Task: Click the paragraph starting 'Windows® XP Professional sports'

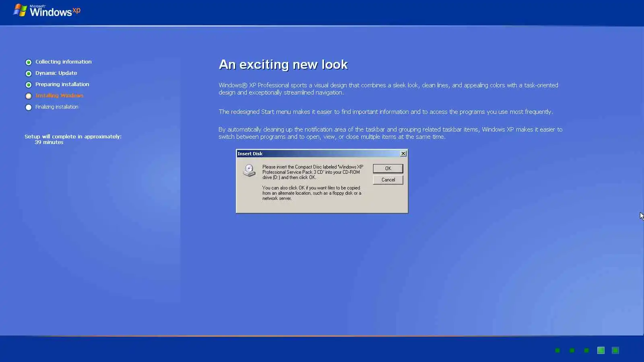Action: [388, 89]
